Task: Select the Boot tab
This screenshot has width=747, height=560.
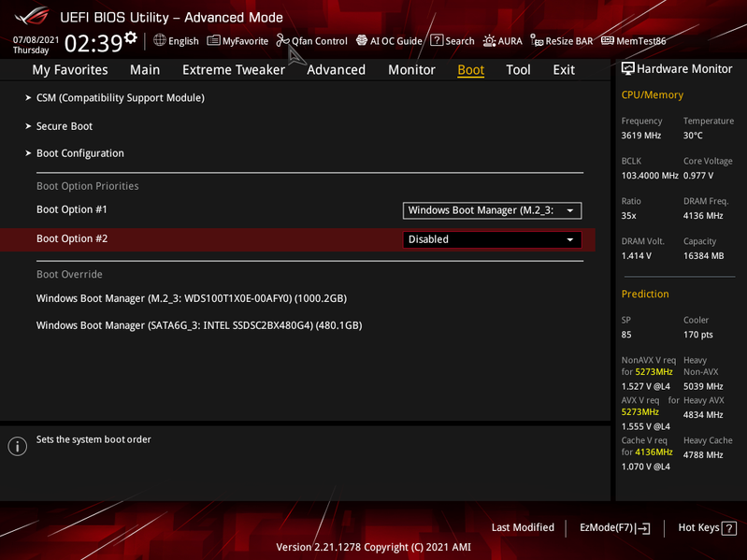Action: pos(470,70)
